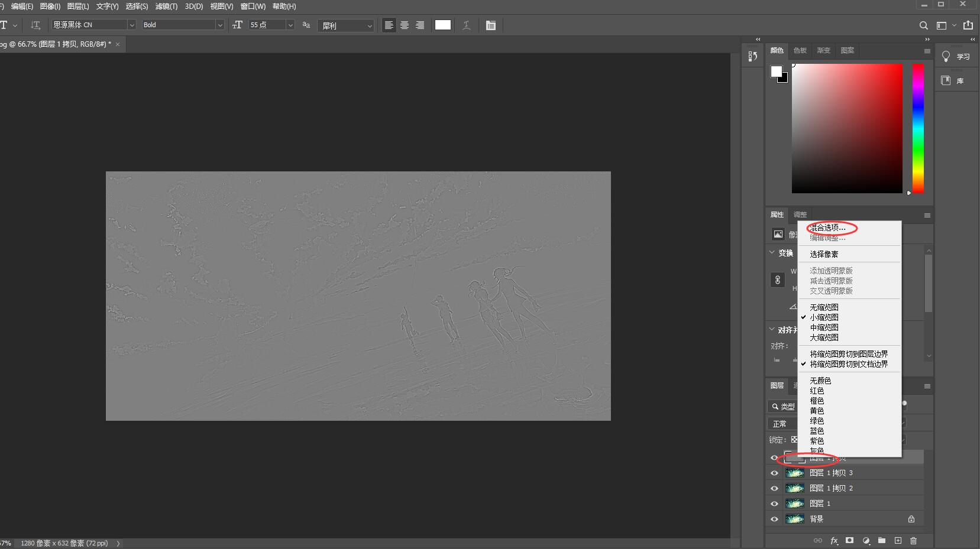Click the link layers icon
This screenshot has width=980, height=549.
818,540
